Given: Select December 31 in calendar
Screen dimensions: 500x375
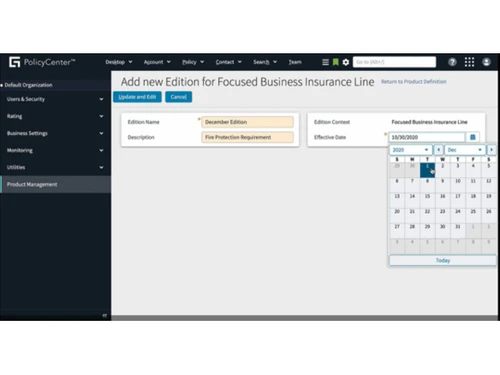Looking at the screenshot, I should pos(458,230).
